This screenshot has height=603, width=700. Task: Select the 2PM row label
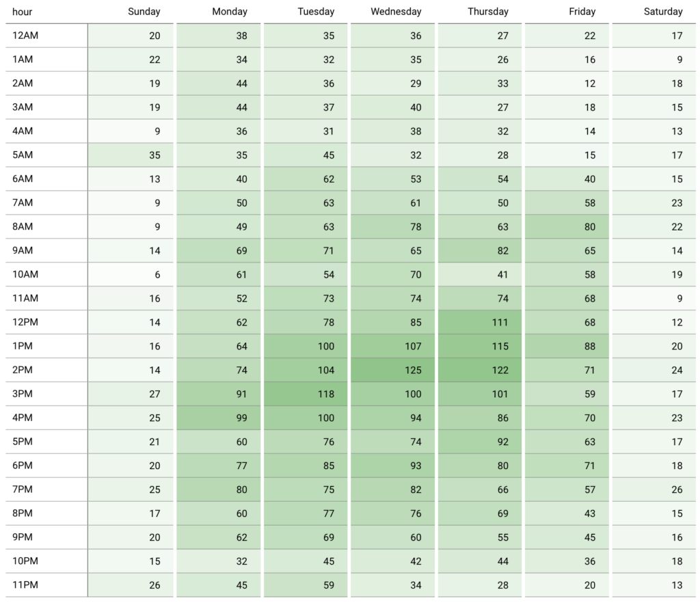click(x=23, y=370)
